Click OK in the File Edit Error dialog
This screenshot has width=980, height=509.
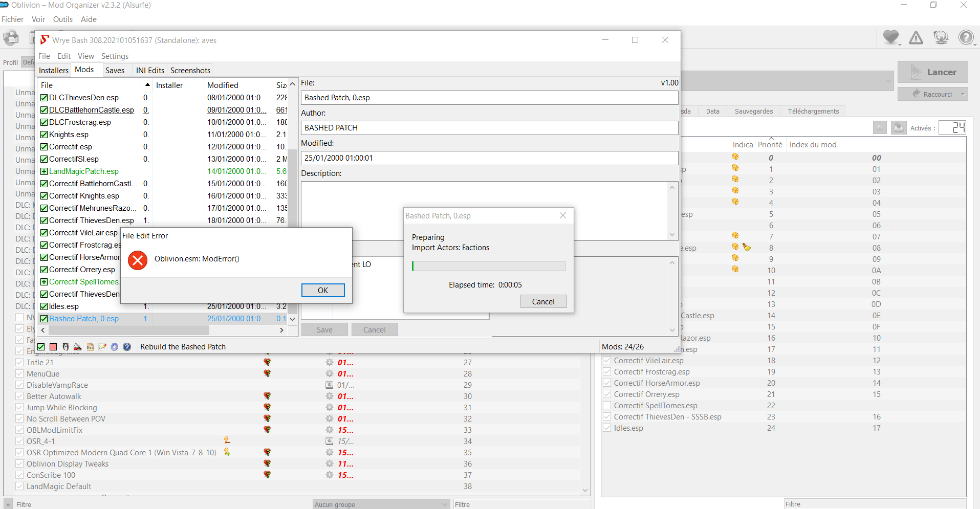(x=323, y=290)
